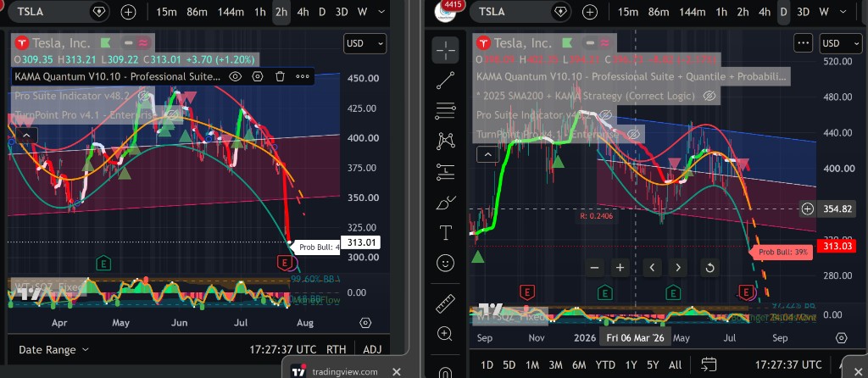This screenshot has width=868, height=378.
Task: Collapse the indicator legend in left chart
Action: [26, 135]
